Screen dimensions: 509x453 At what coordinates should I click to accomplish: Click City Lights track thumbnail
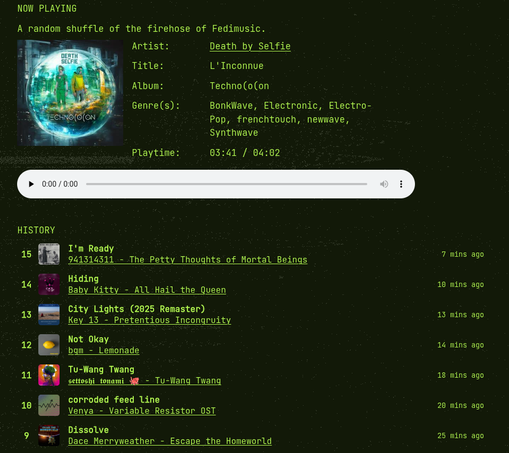click(49, 314)
